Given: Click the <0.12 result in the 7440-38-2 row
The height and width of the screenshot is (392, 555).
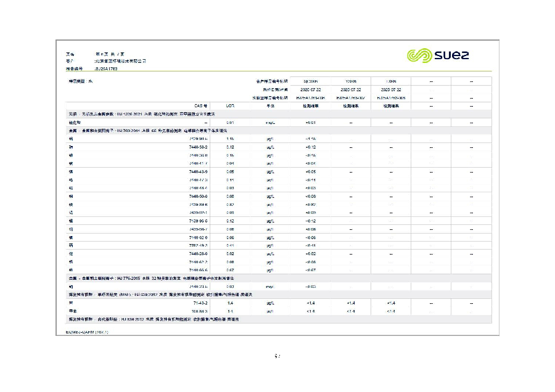Looking at the screenshot, I should [x=310, y=147].
